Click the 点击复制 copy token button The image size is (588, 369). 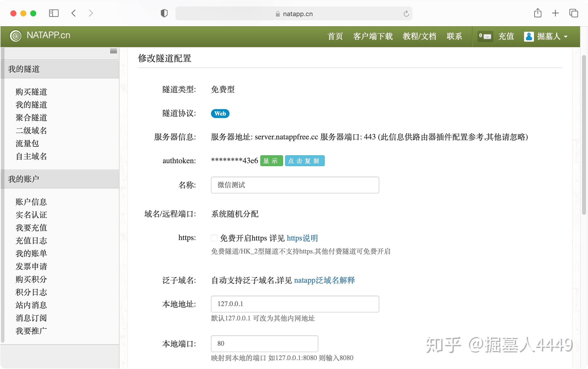(x=304, y=161)
